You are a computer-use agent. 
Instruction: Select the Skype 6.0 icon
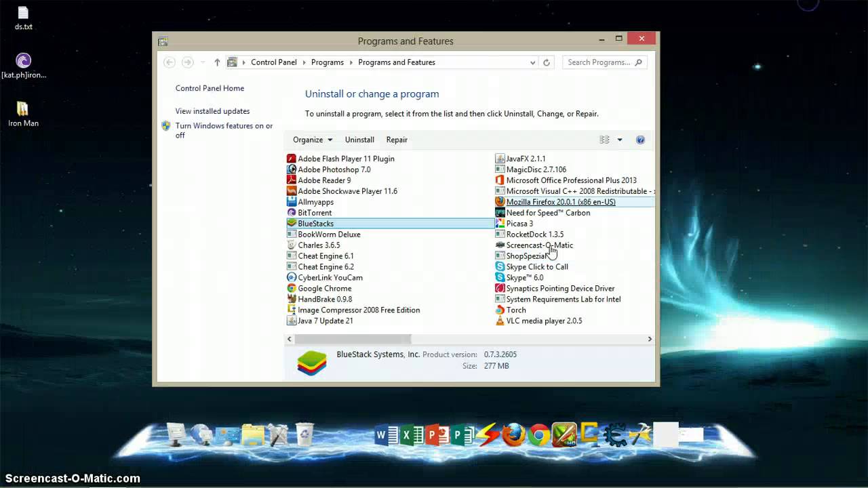click(500, 278)
